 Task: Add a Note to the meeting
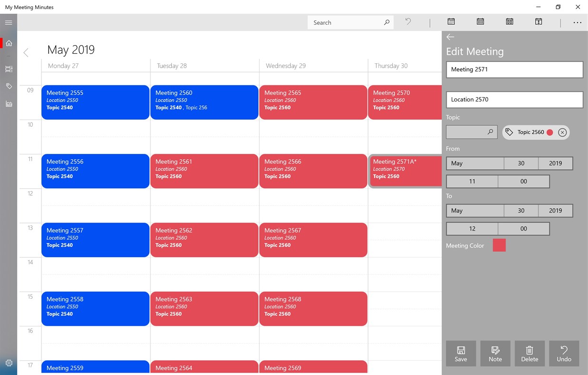point(495,354)
